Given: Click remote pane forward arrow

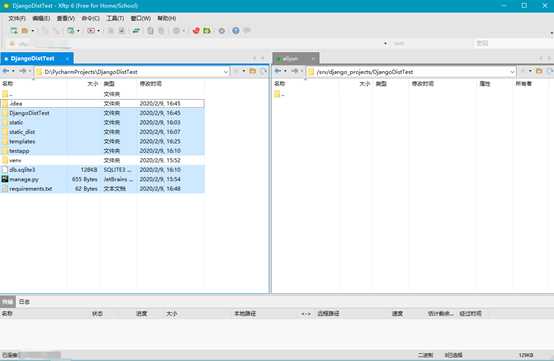Looking at the screenshot, I should click(295, 71).
